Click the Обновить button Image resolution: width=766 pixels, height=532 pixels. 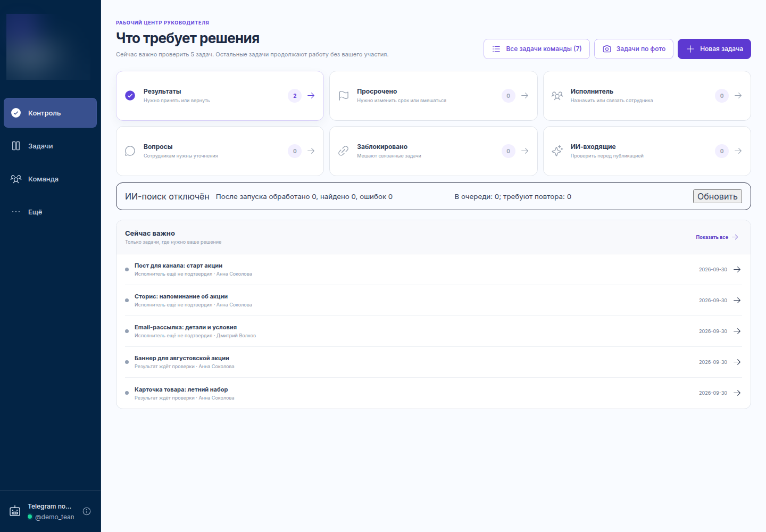pyautogui.click(x=718, y=196)
